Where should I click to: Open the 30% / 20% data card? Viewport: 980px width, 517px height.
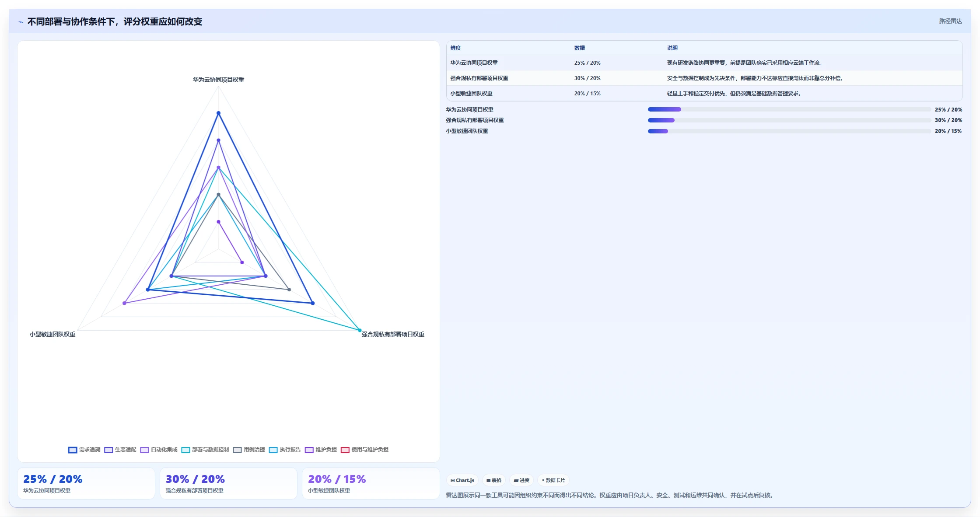coord(228,483)
